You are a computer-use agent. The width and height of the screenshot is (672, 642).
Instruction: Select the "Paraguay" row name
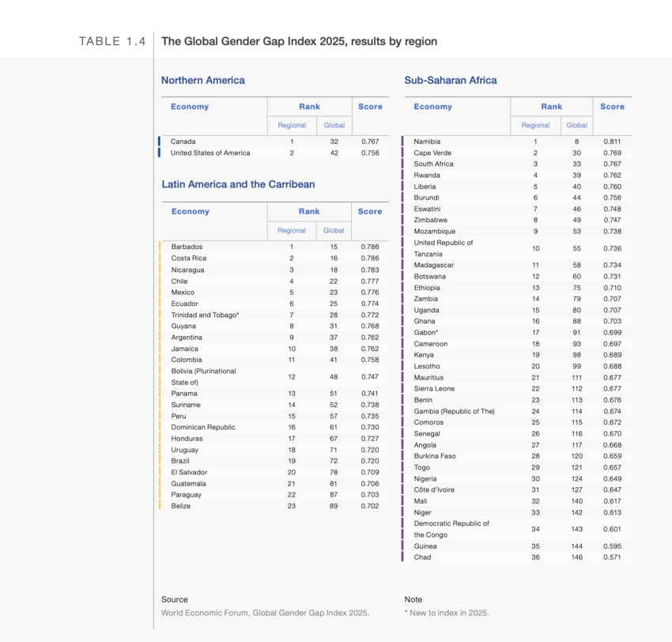point(186,495)
